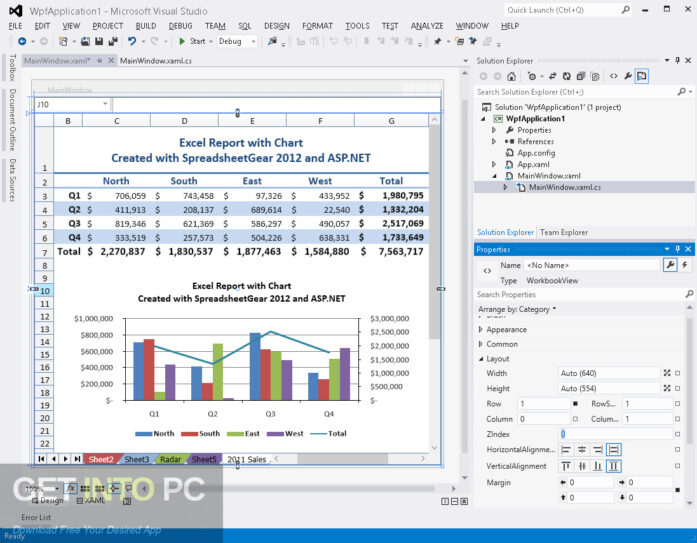Image resolution: width=697 pixels, height=543 pixels.
Task: Click the Navigate Backward toolbar icon
Action: (x=21, y=41)
